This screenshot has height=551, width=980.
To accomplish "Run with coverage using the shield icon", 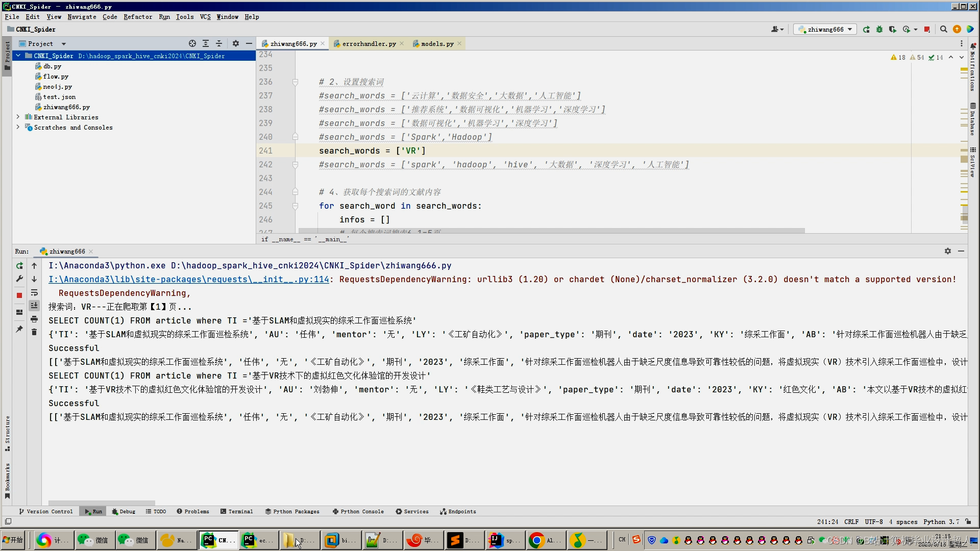I will coord(892,30).
